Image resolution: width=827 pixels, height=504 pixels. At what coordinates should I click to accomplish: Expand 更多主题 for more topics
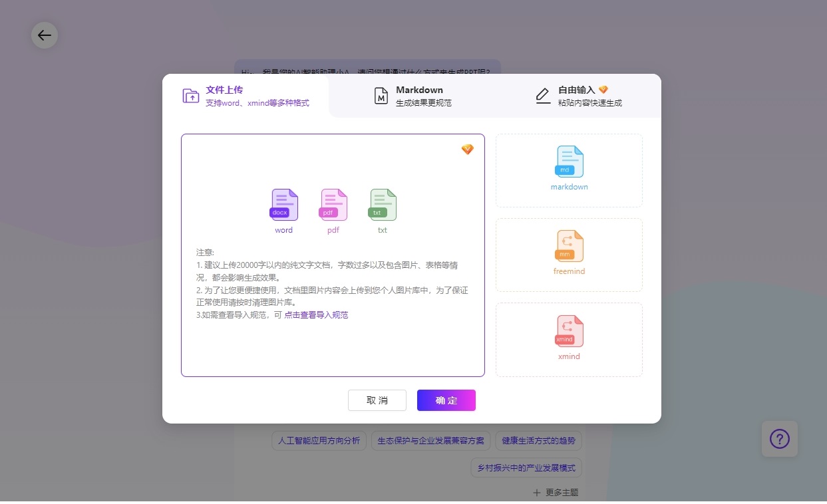(x=556, y=493)
